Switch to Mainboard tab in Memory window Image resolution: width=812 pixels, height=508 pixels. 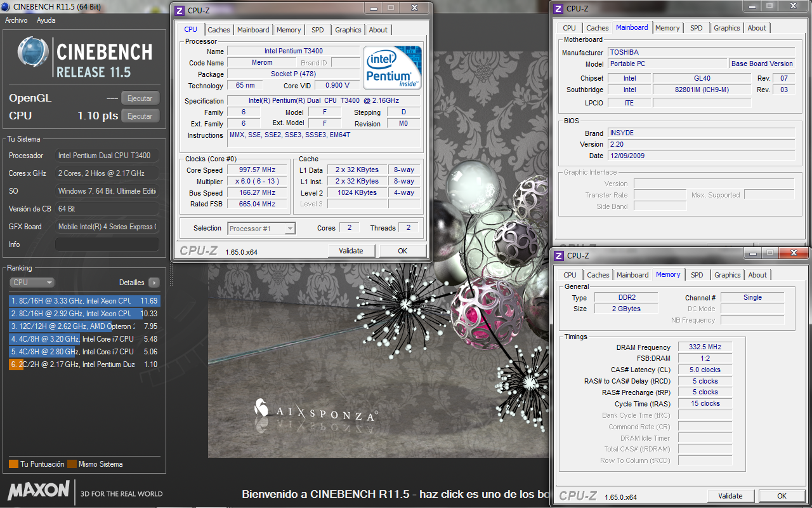pyautogui.click(x=632, y=275)
